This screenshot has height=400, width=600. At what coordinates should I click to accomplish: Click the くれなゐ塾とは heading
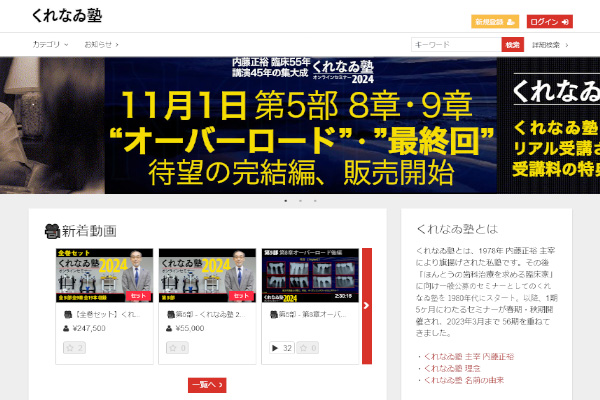point(457,229)
